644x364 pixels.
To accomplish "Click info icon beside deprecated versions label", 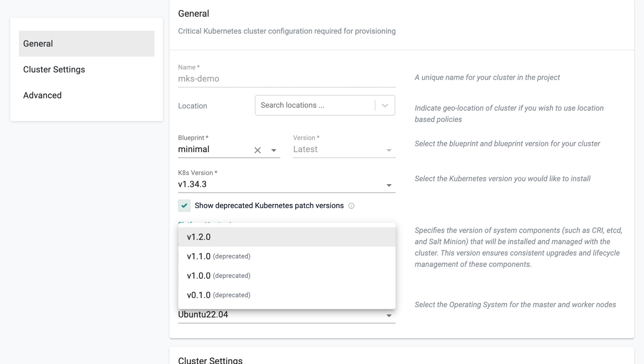I will [x=351, y=206].
